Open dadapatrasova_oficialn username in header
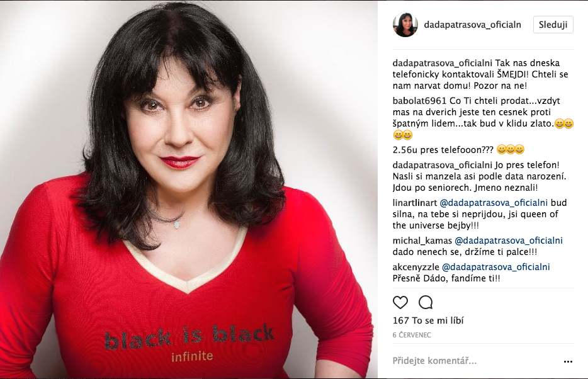This screenshot has width=588, height=379. 473,25
